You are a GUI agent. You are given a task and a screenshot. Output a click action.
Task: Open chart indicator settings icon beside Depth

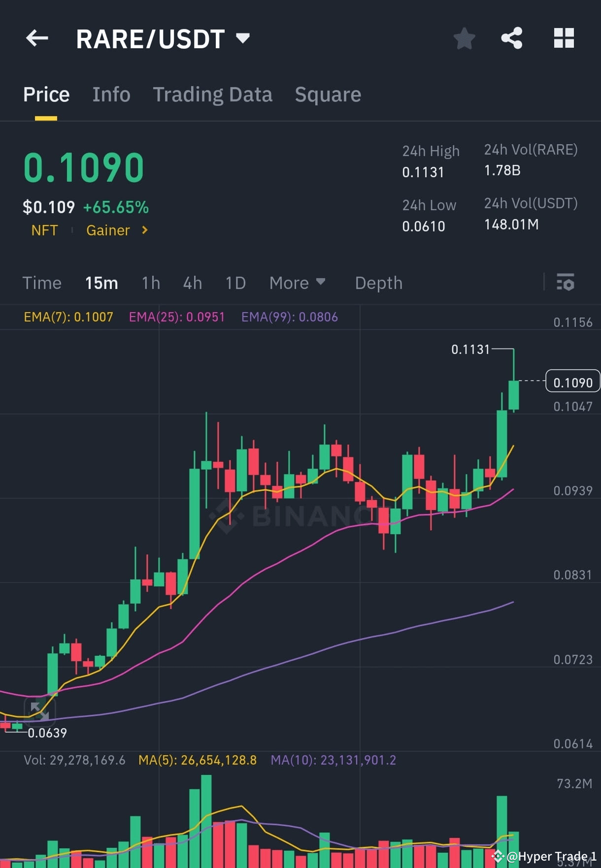[566, 283]
